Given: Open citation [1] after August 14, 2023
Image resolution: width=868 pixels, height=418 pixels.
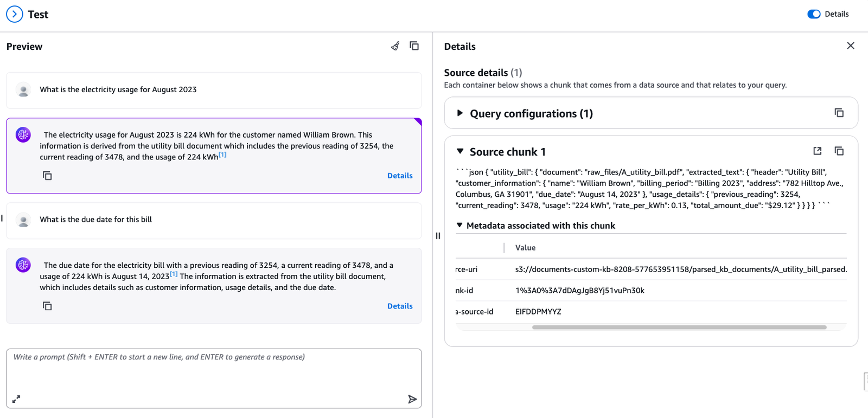Looking at the screenshot, I should coord(174,274).
